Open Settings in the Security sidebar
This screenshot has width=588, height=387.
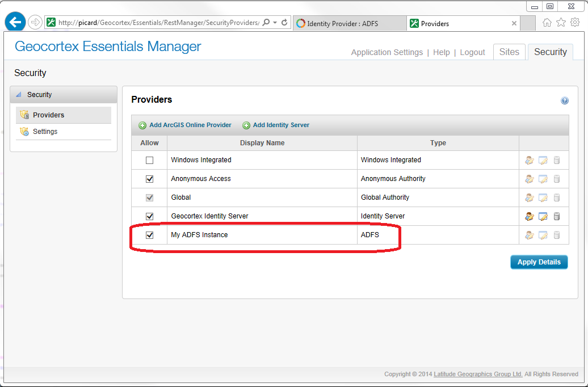64,131
